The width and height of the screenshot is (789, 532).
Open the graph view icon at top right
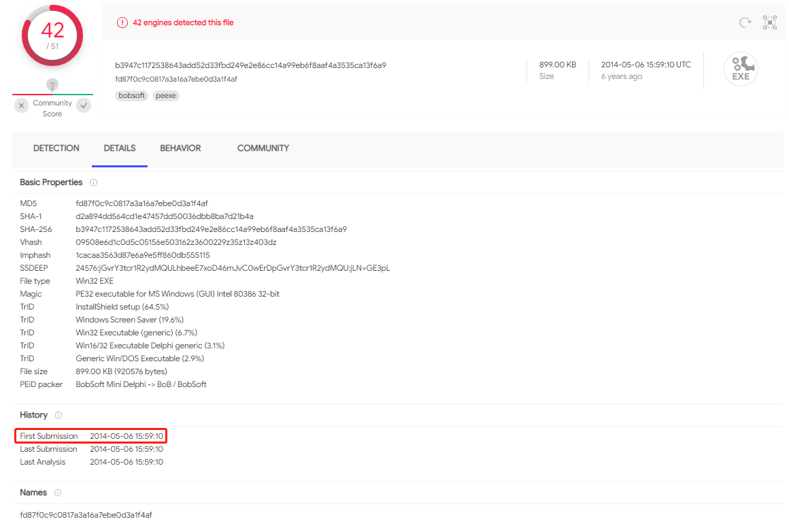(x=770, y=22)
